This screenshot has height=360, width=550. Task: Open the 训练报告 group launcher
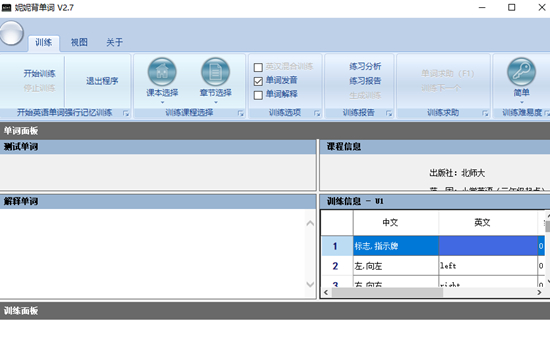coord(389,113)
